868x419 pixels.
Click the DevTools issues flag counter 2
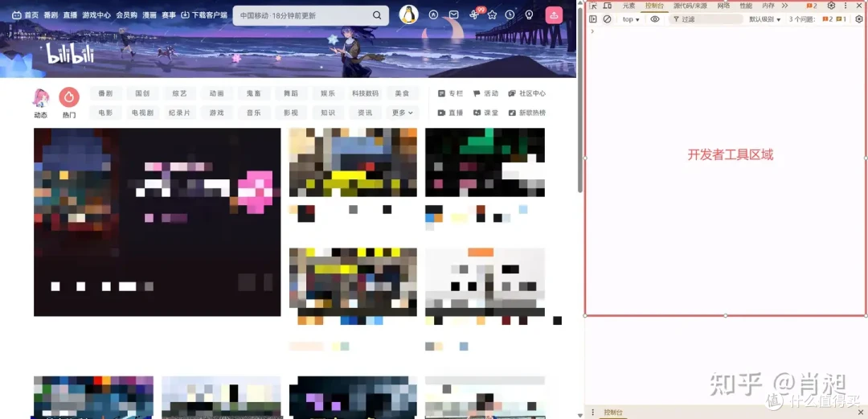(812, 6)
